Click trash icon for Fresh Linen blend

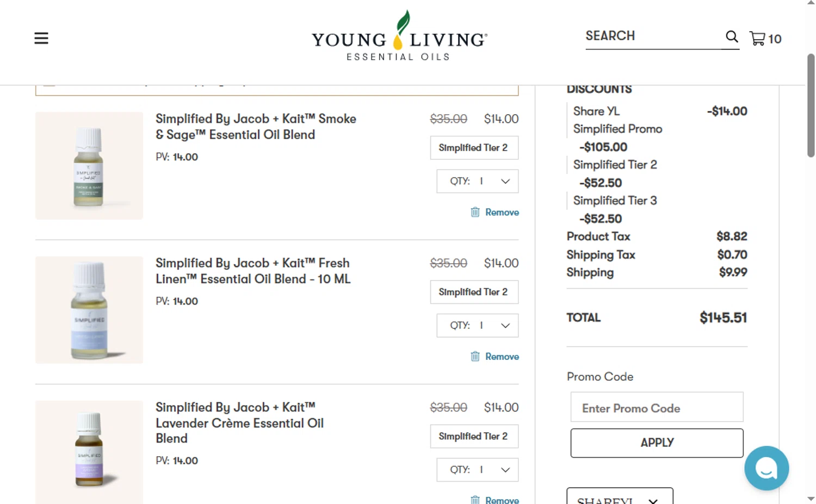[x=475, y=356]
